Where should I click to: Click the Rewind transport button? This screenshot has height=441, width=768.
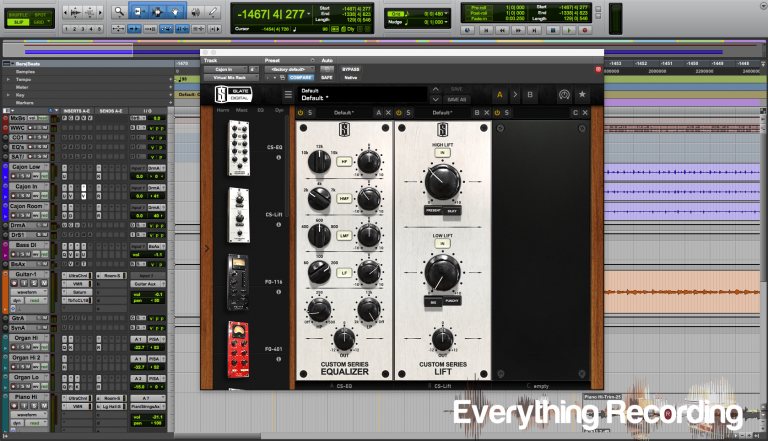502,30
